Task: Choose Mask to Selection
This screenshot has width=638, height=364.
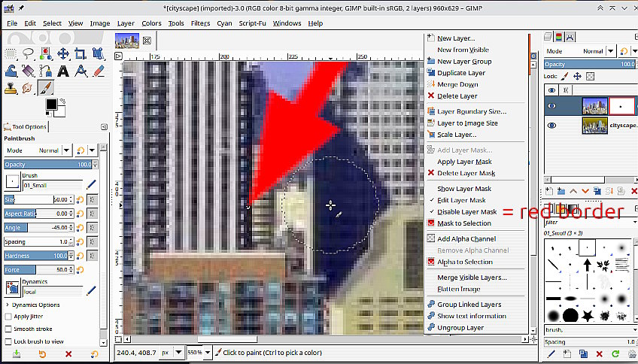Action: point(464,223)
